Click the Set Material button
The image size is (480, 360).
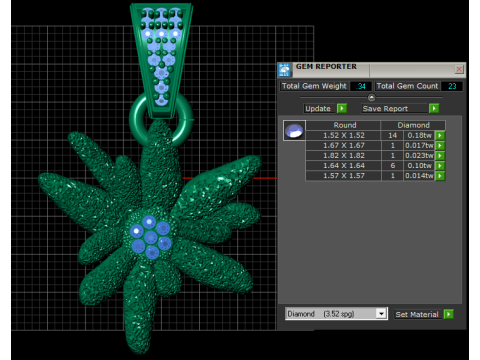click(x=417, y=314)
